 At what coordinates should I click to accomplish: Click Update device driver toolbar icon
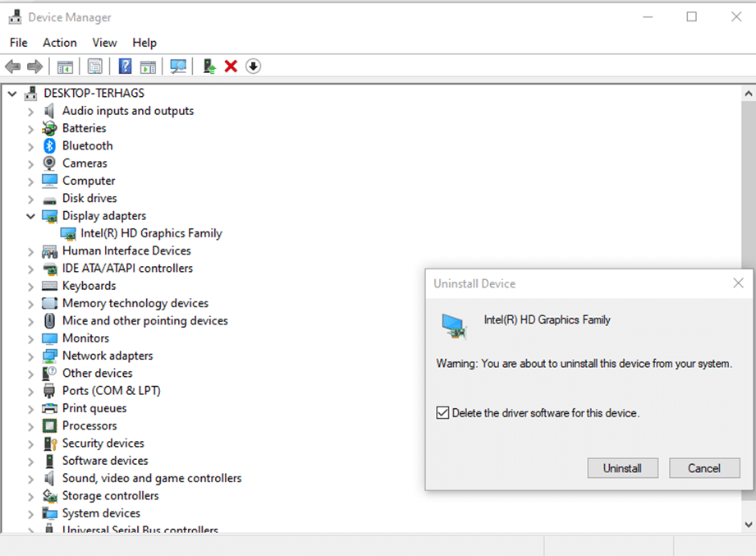(208, 66)
